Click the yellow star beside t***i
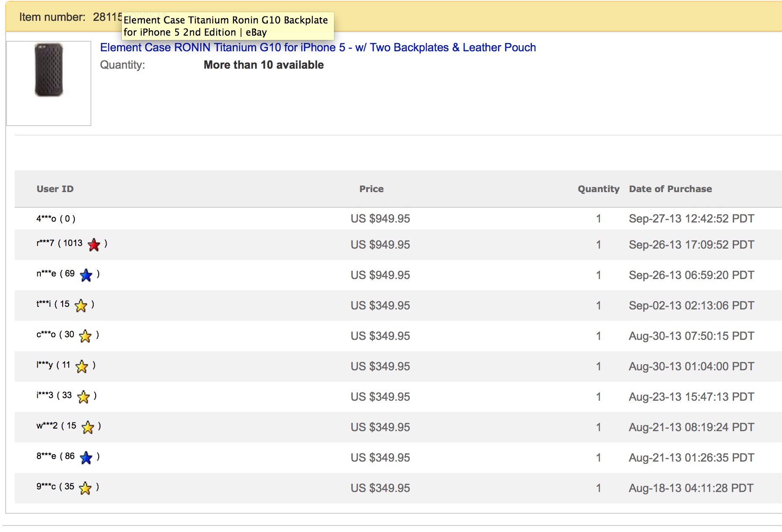Image resolution: width=782 pixels, height=532 pixels. (x=81, y=306)
